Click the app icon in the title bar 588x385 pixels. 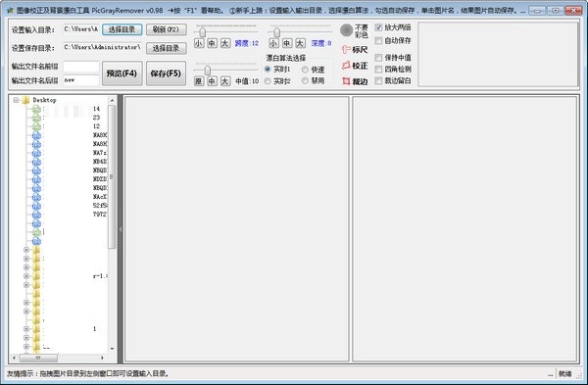click(x=10, y=11)
